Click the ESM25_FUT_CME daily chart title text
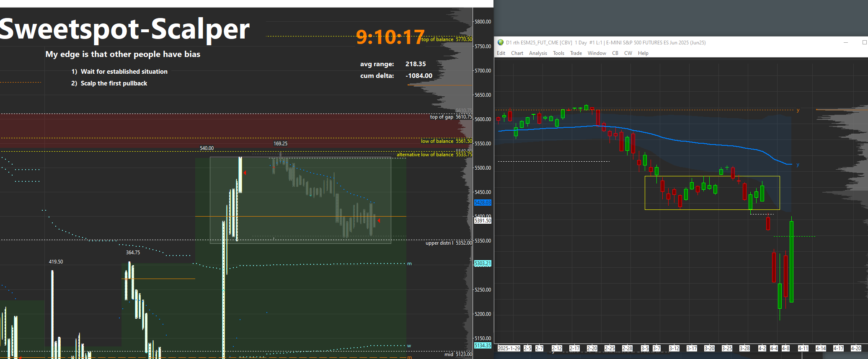 point(606,43)
